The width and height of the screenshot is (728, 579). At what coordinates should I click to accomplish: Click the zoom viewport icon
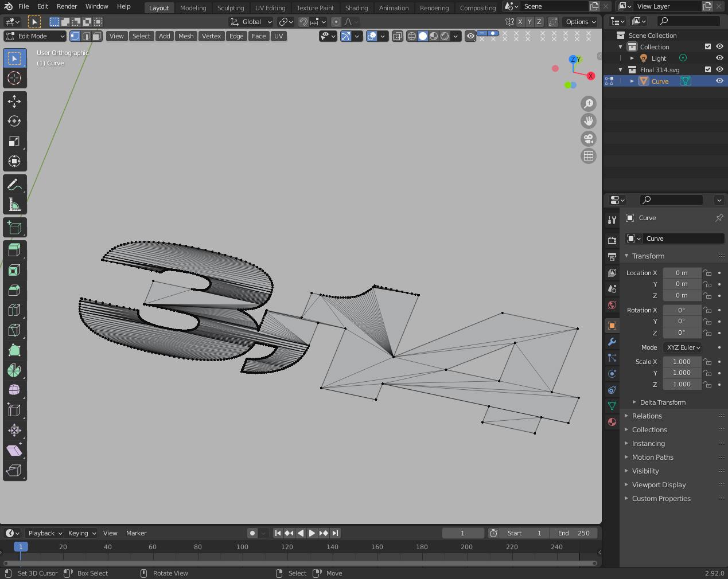(x=589, y=104)
